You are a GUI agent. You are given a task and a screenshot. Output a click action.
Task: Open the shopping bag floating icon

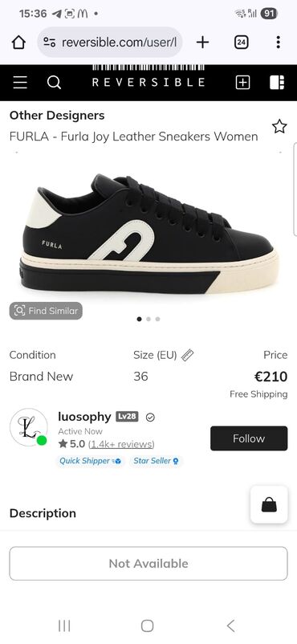269,504
